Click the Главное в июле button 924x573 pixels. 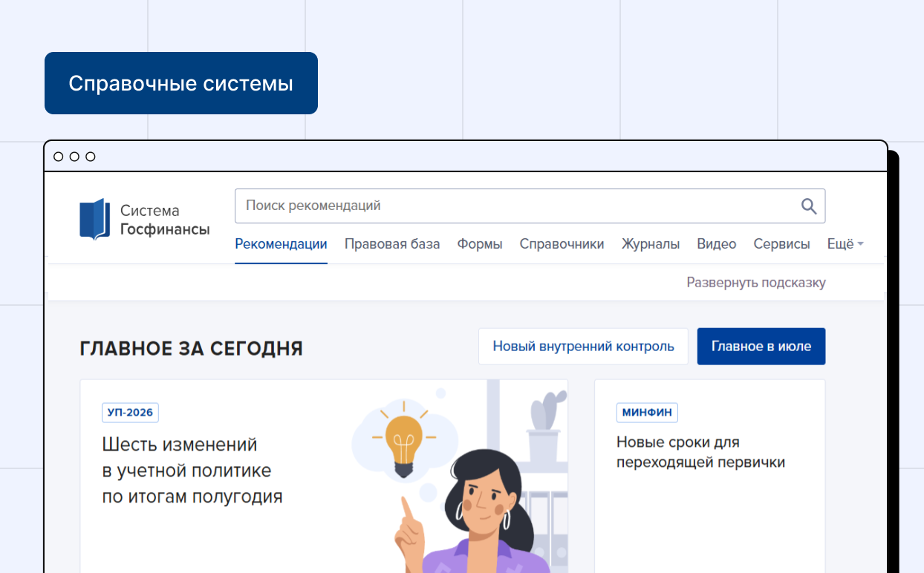[761, 347]
